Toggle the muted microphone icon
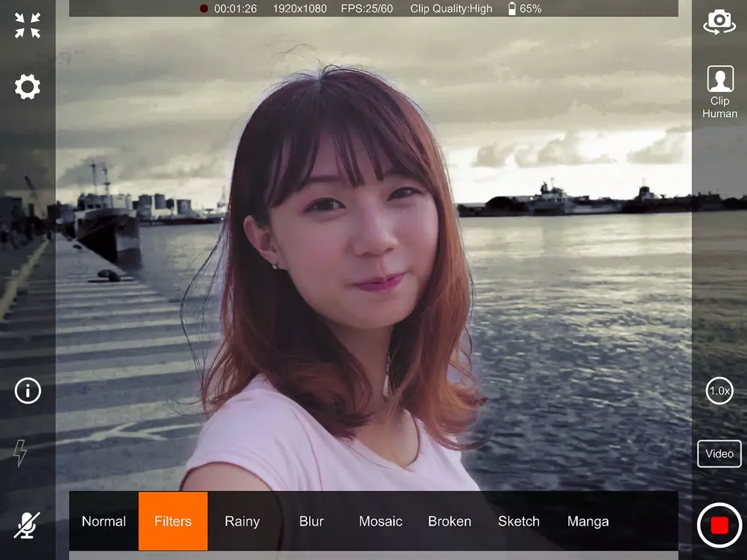Screen dimensions: 747x560 pos(27,525)
